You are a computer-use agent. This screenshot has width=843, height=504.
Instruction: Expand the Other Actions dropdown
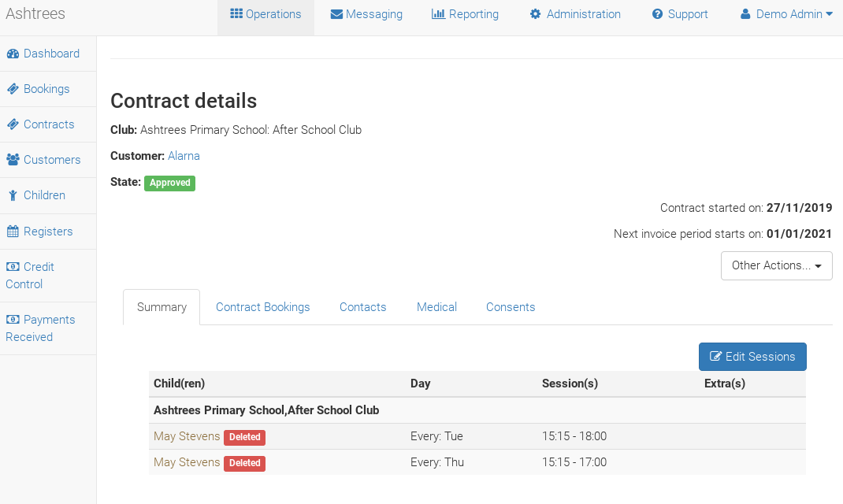pyautogui.click(x=776, y=265)
